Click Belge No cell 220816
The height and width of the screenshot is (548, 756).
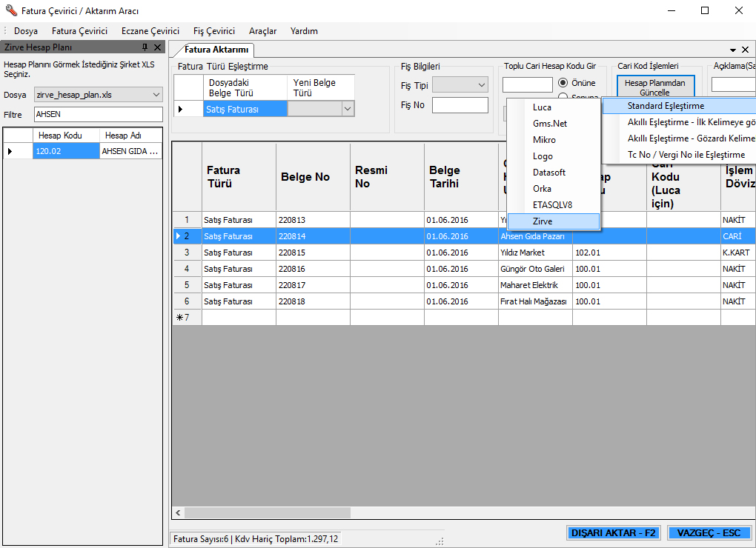[x=314, y=269]
